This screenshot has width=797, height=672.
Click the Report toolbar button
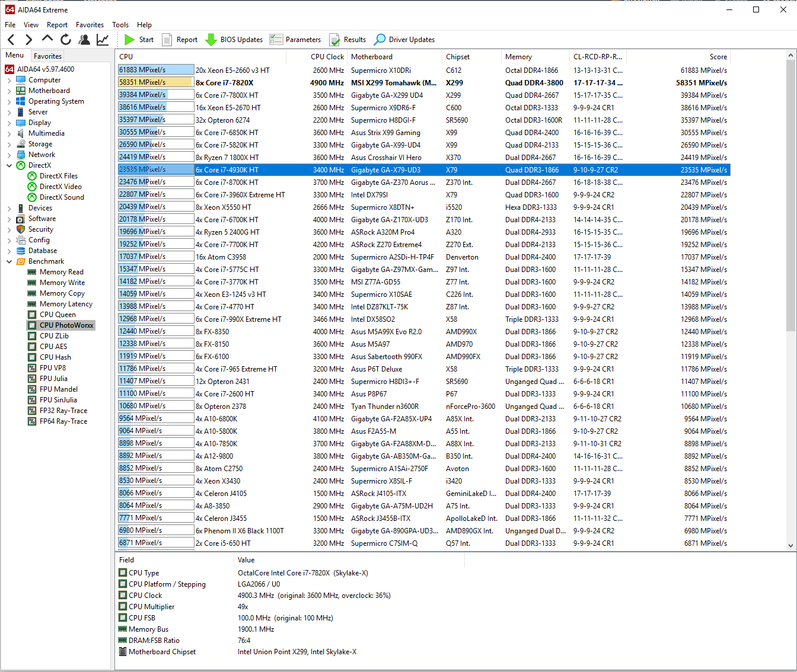(180, 40)
